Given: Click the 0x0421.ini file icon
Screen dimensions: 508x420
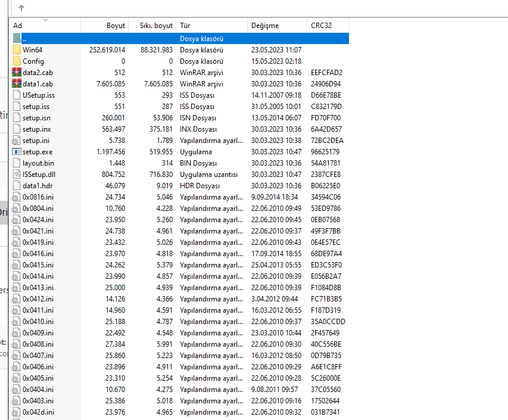Looking at the screenshot, I should coord(16,231).
